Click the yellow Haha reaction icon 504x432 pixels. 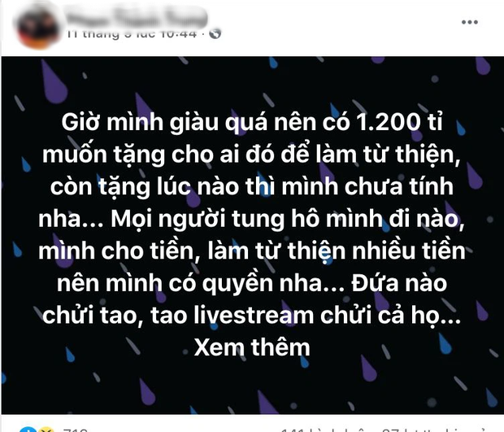(x=46, y=430)
